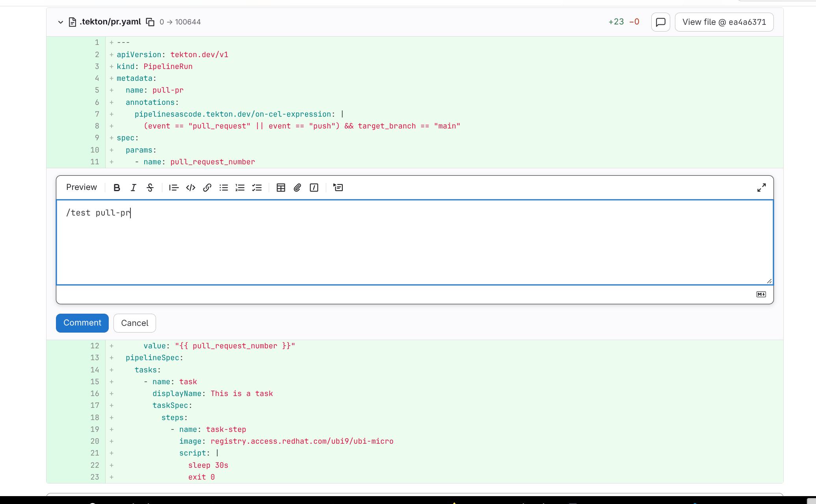Open the Markdown indicator at editor bottom right
Image resolution: width=816 pixels, height=504 pixels.
tap(761, 294)
